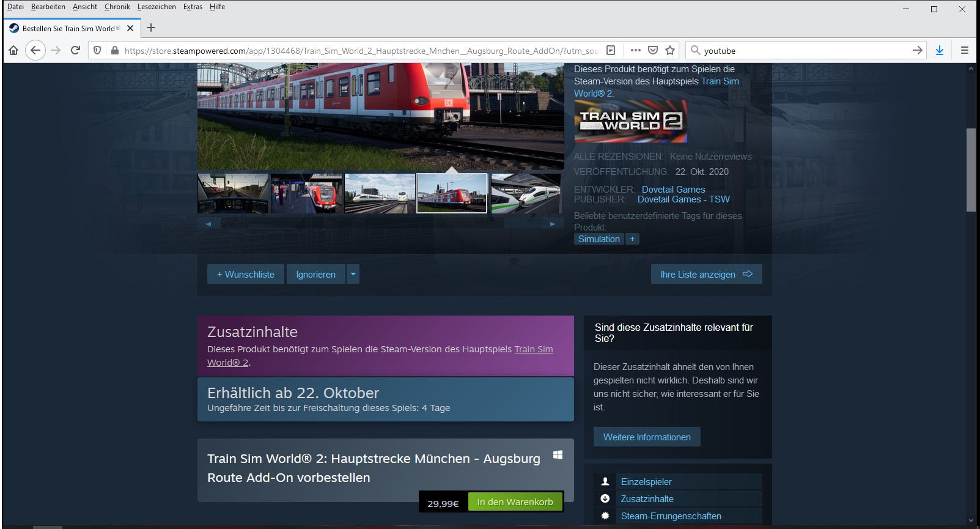Image resolution: width=980 pixels, height=529 pixels.
Task: Open the Einzelspieler category link
Action: (x=646, y=481)
